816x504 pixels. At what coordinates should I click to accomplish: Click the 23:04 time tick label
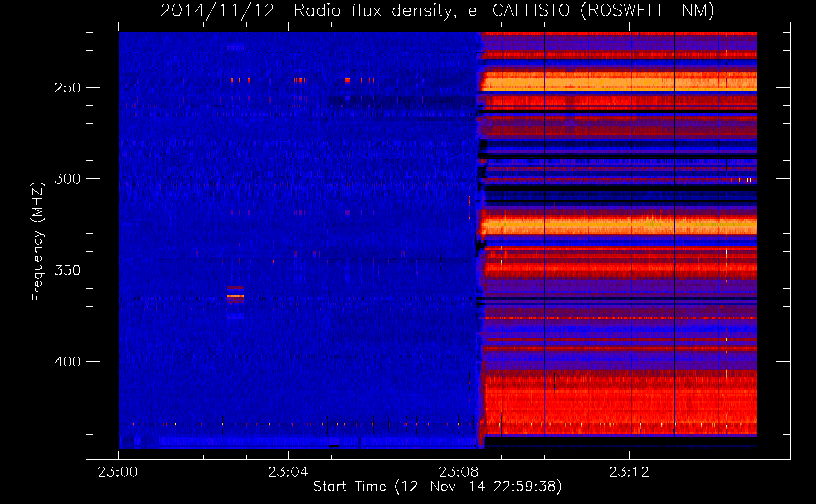coord(288,472)
